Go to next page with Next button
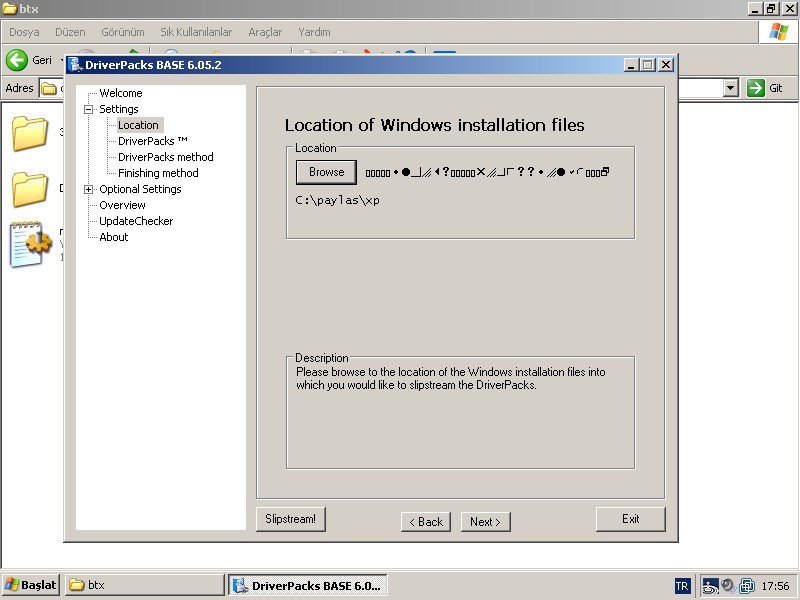This screenshot has width=800, height=600. pos(485,521)
